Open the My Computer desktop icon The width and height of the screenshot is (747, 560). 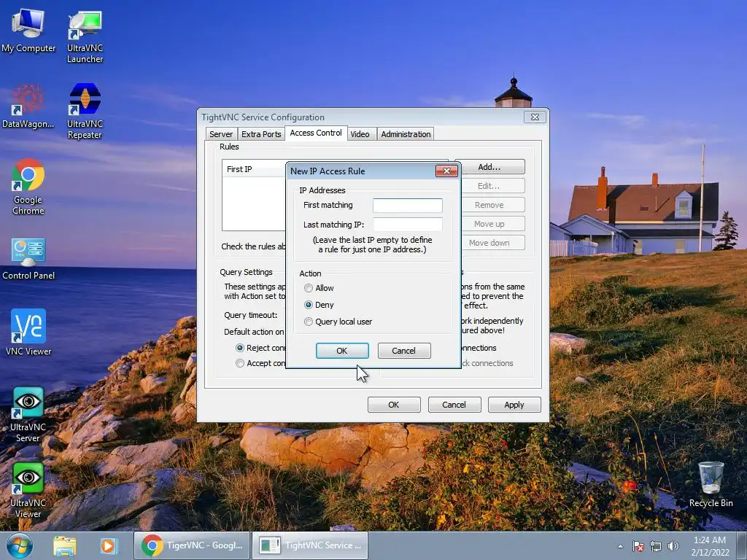click(28, 31)
